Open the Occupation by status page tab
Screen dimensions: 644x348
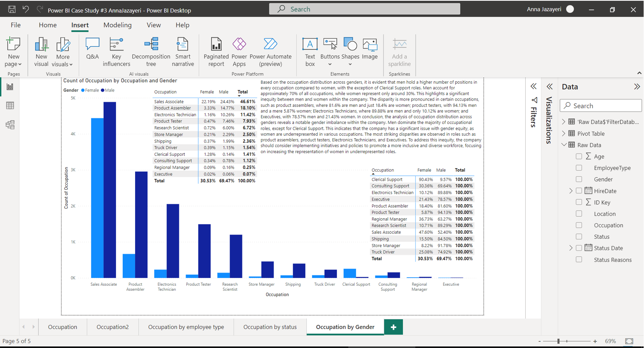click(x=270, y=327)
